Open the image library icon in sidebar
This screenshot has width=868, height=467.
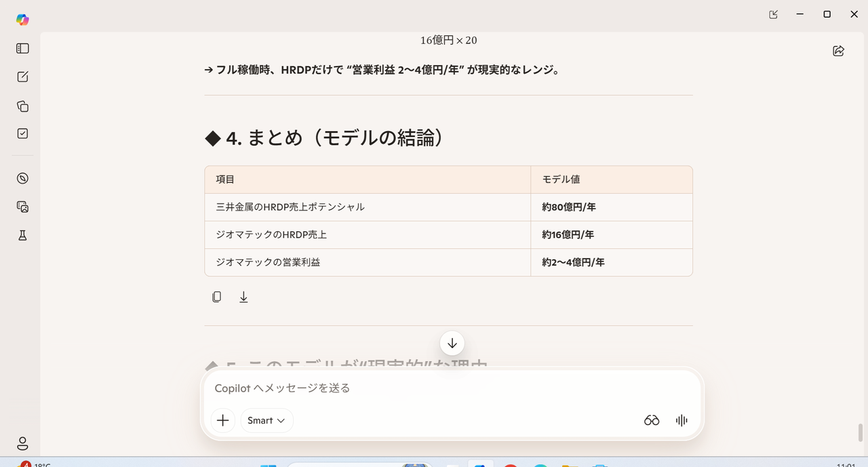[22, 207]
